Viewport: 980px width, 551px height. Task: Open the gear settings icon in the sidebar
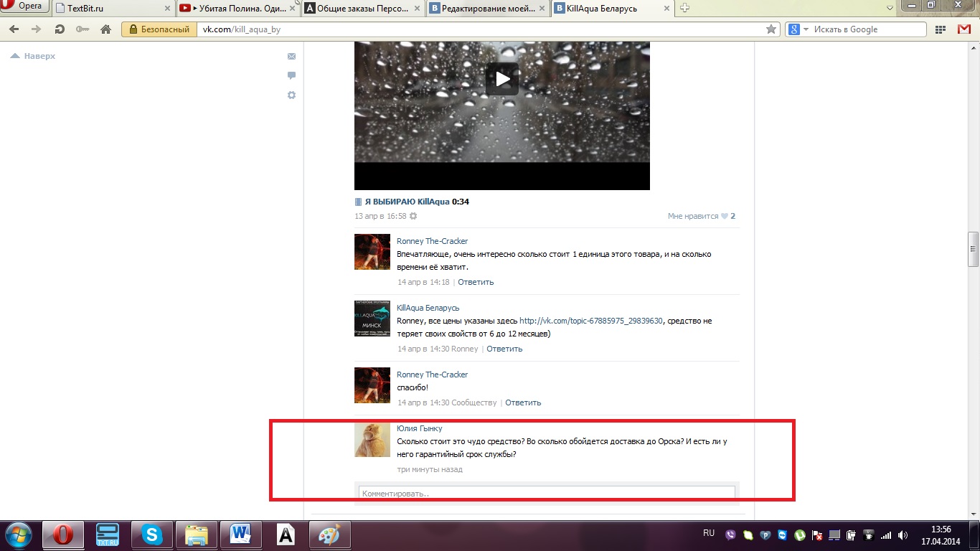291,95
